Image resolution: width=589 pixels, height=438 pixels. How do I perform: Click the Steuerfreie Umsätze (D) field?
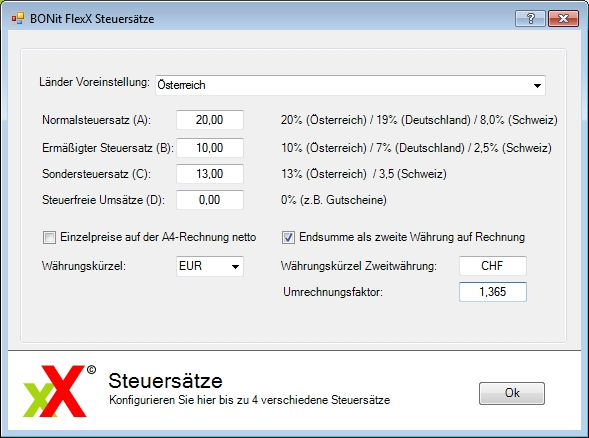click(x=210, y=199)
